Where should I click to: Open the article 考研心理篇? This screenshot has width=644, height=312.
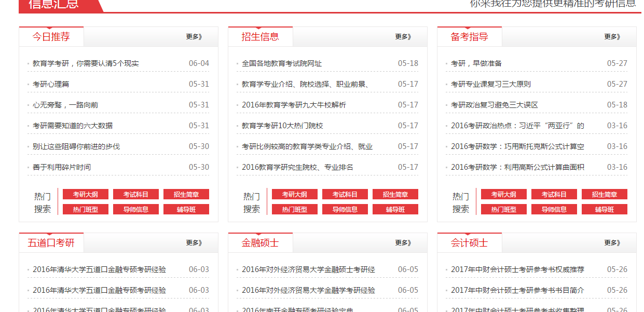pyautogui.click(x=50, y=84)
